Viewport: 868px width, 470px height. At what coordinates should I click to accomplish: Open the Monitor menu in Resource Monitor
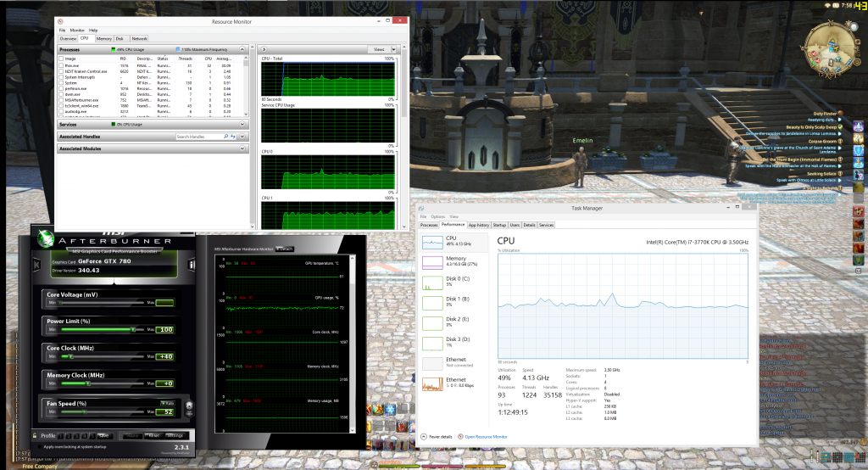point(77,31)
